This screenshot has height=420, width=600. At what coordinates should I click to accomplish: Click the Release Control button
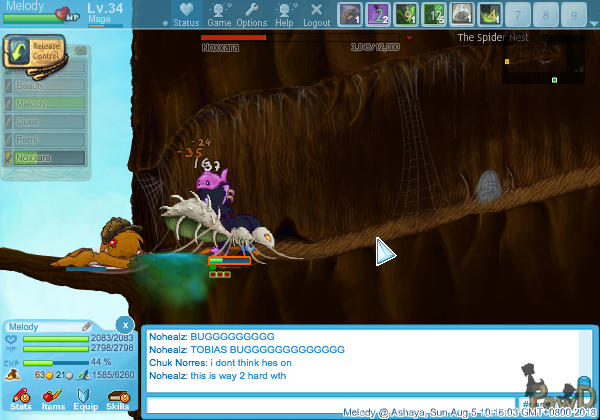click(32, 53)
